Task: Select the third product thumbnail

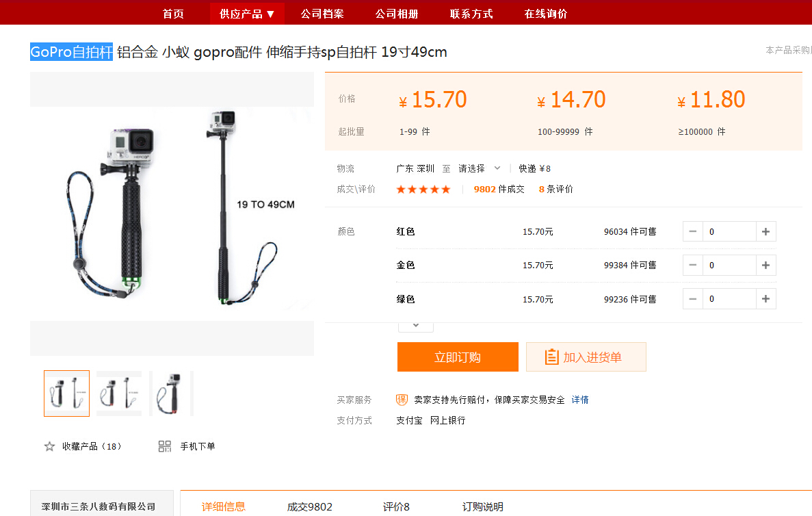Action: point(172,394)
